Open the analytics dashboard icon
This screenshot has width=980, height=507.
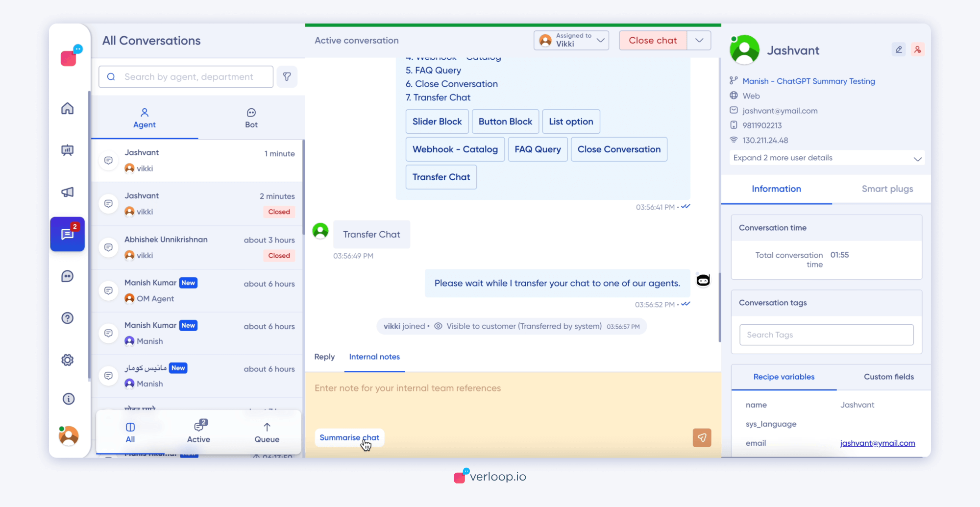point(67,150)
